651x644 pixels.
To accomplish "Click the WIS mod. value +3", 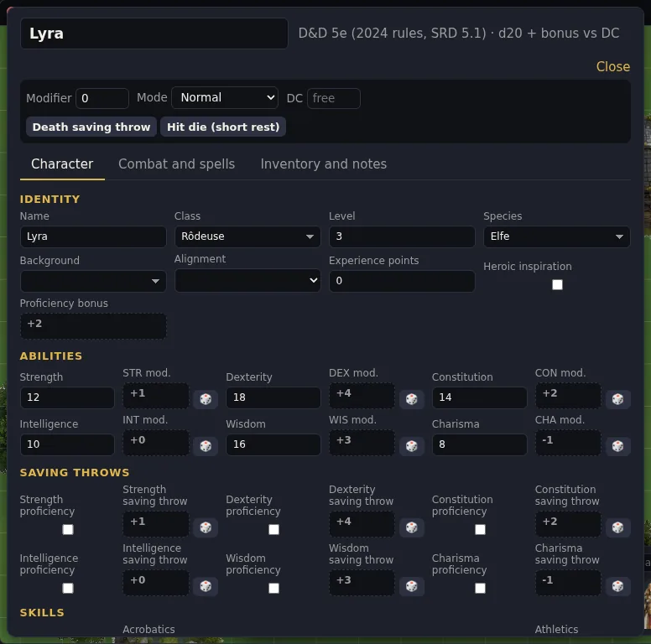I will (x=362, y=443).
